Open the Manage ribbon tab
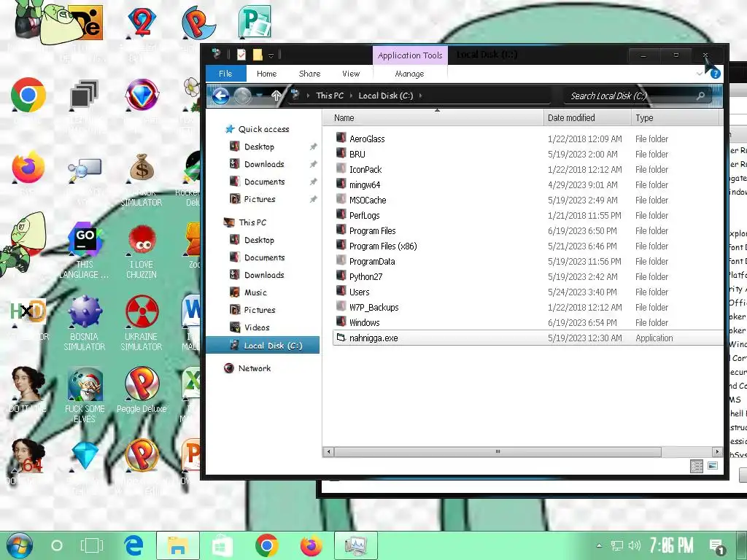 (410, 74)
